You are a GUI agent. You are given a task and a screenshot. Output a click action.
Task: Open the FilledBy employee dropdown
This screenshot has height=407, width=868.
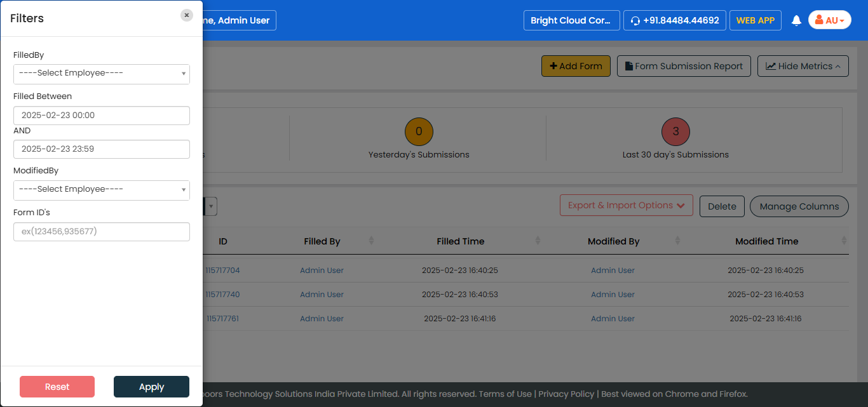(x=102, y=74)
